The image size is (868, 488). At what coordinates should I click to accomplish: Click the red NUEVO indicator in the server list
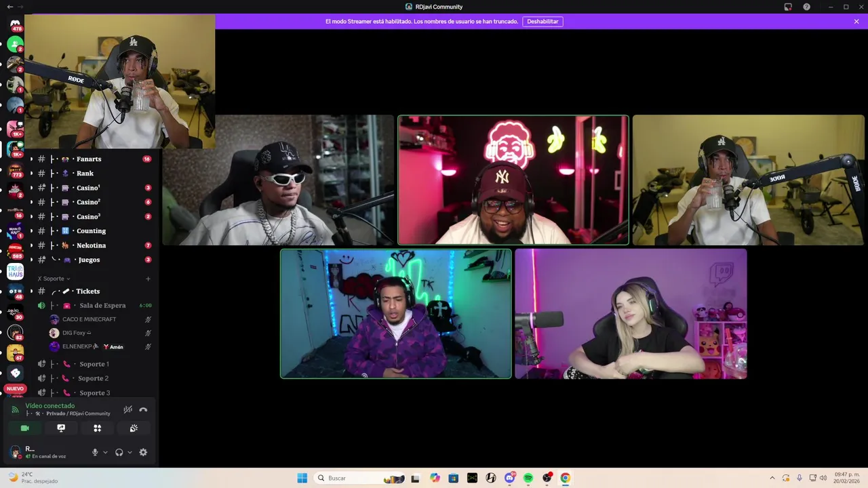click(15, 389)
